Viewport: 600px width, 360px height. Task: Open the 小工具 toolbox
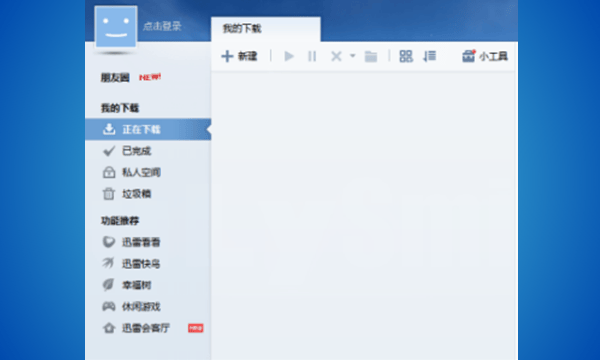(485, 56)
